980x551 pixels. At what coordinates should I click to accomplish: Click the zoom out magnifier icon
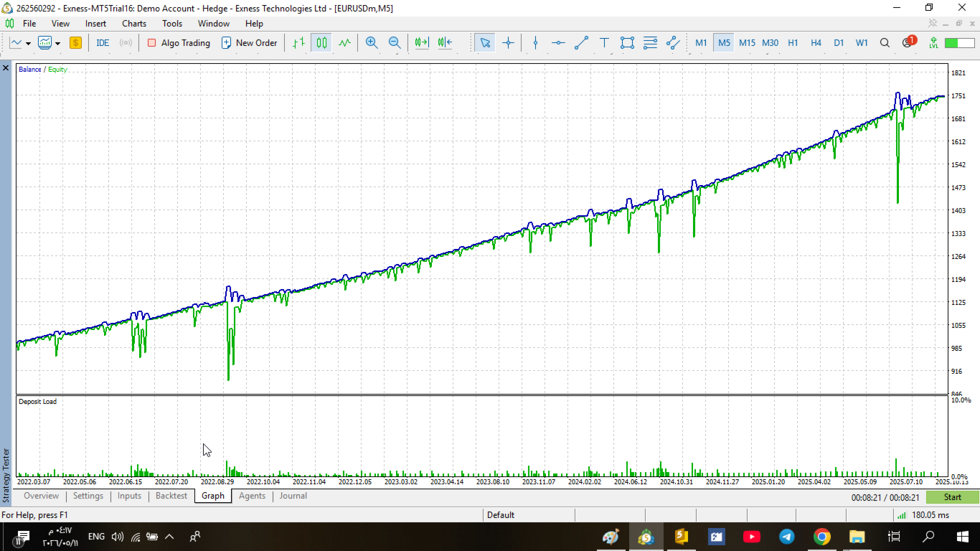coord(394,42)
